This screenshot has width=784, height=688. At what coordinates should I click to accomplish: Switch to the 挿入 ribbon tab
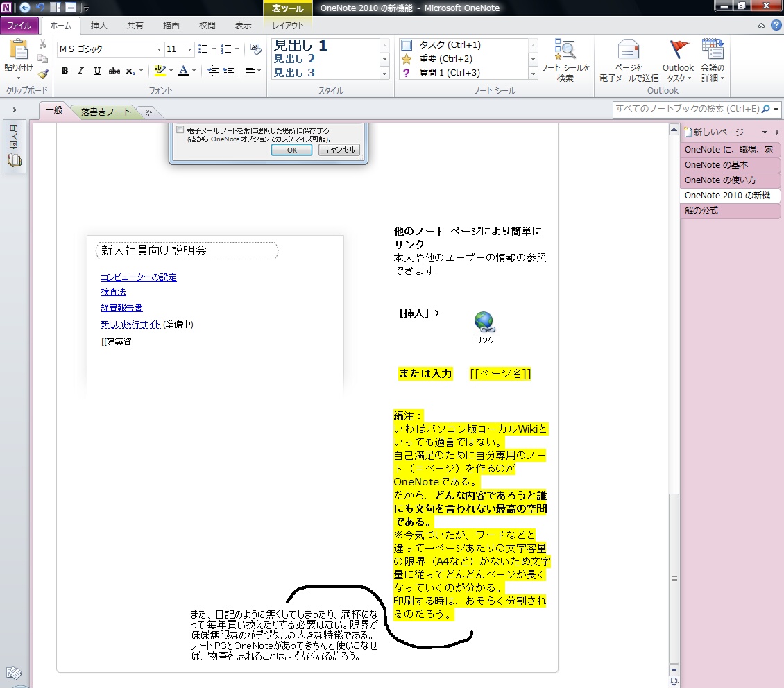99,26
